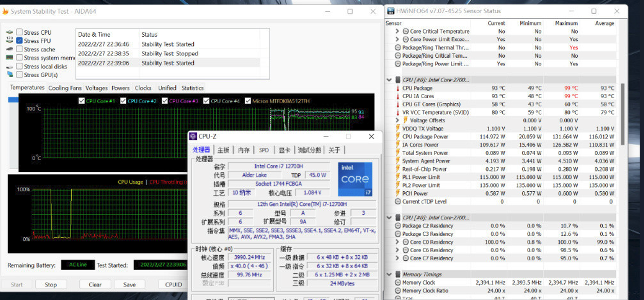Click the Intel Core i7 logo in CPU-Z
The image size is (644, 300).
[x=355, y=179]
